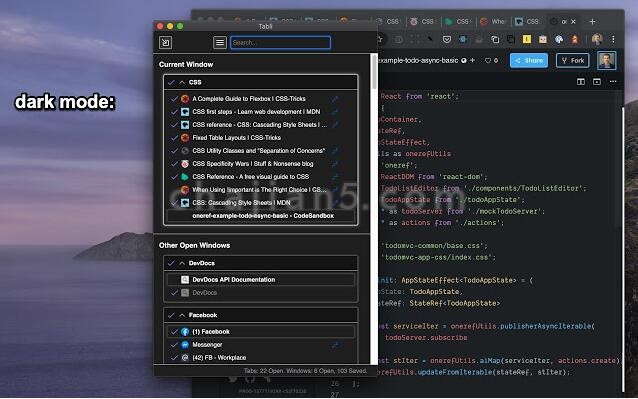
Task: Toggle checkmark next to DevDocs saved tab
Action: 174,293
